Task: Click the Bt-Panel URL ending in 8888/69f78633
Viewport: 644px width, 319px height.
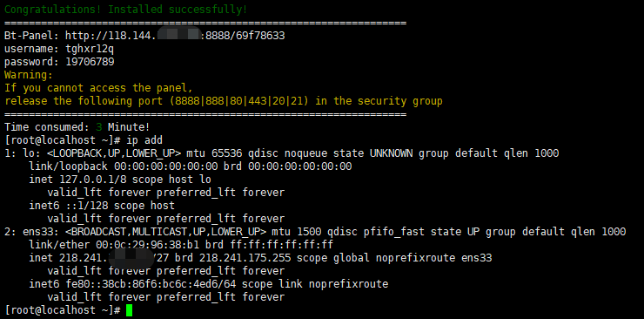Action: coord(175,36)
